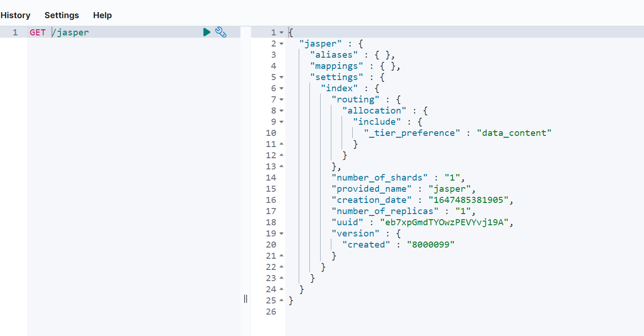The image size is (644, 336).
Task: Click the fold end marker on line 25
Action: pos(281,301)
